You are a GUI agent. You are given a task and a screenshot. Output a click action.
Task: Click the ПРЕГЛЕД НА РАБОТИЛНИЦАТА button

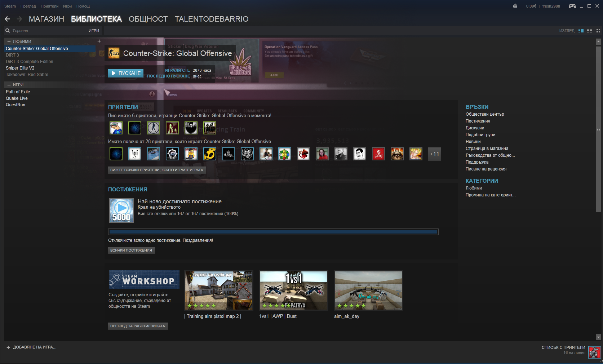pyautogui.click(x=138, y=326)
